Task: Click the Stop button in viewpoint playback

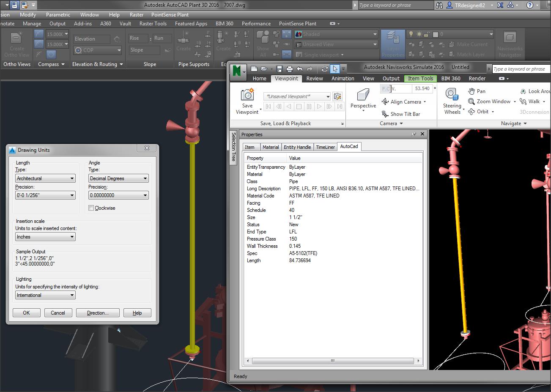Action: [x=299, y=107]
